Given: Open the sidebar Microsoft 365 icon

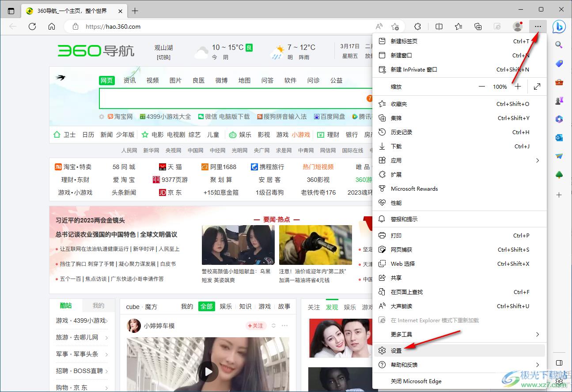Looking at the screenshot, I should (x=559, y=119).
